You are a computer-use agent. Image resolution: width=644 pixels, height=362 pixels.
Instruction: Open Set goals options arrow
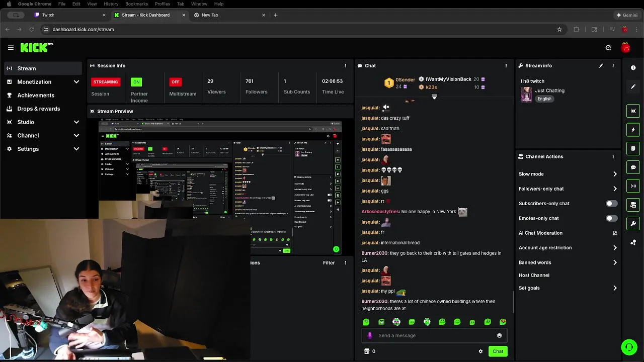click(615, 288)
